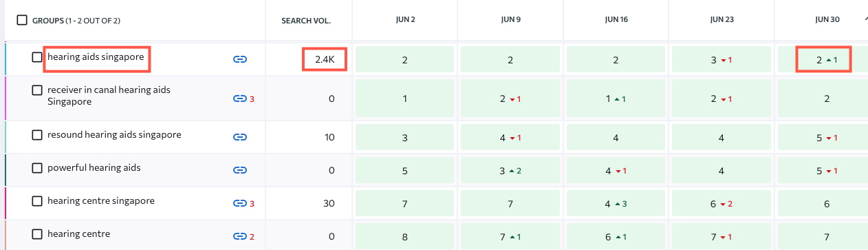Click sort arrow beside JUN 30 column
This screenshot has width=868, height=250.
[865, 19]
